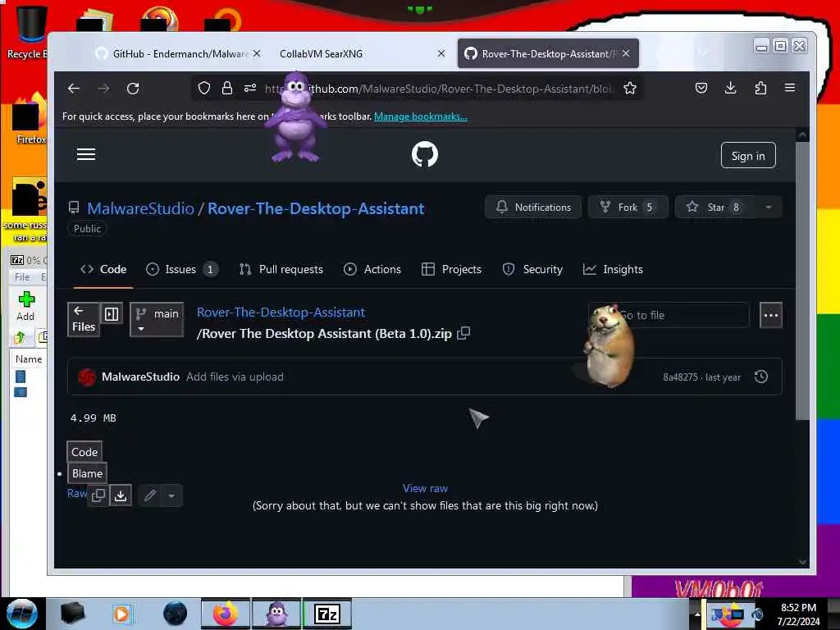Click the Manage bookmarks link

421,116
